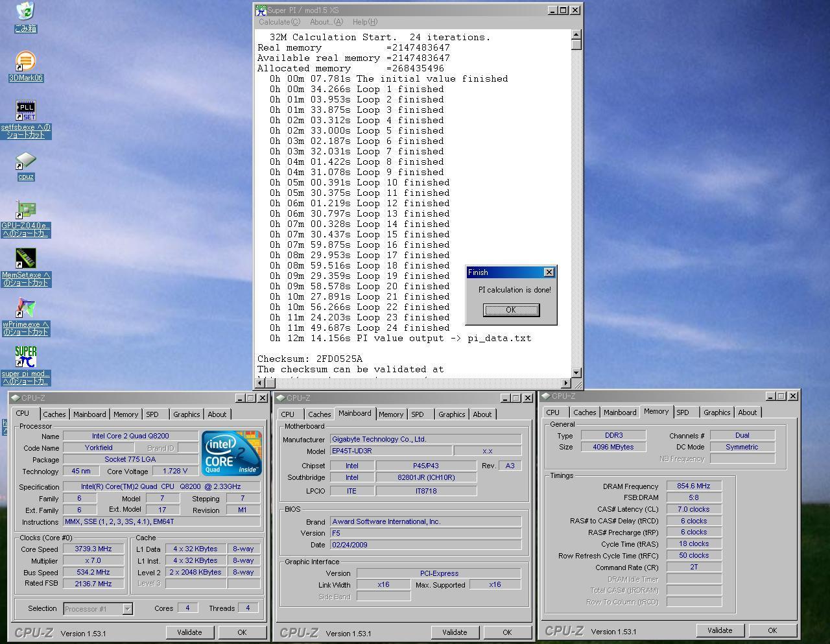Click OK in the middle CPU-Z window
Viewport: 830px width, 644px height.
click(x=507, y=632)
